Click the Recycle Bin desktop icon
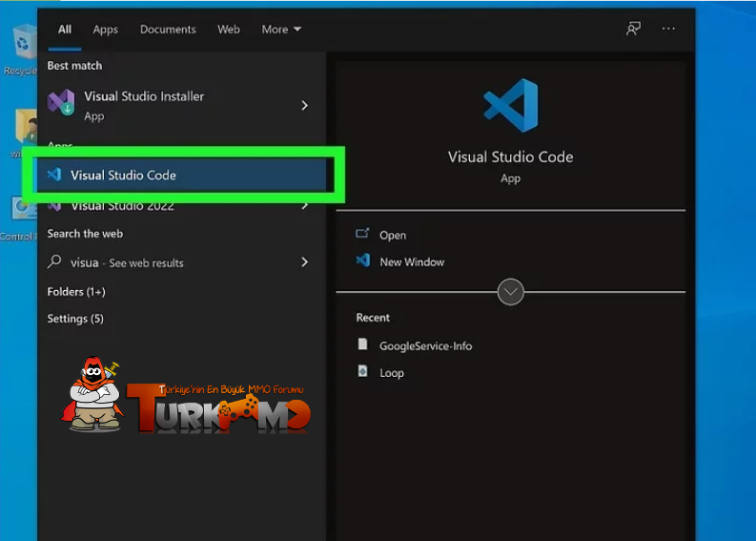Screen dimensions: 756x541 pos(22,51)
